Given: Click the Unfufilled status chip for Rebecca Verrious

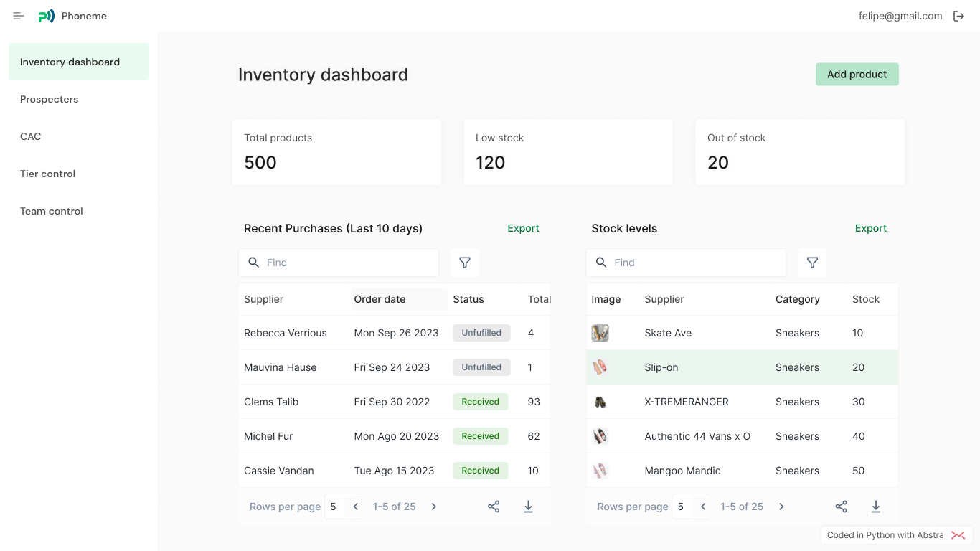Looking at the screenshot, I should pyautogui.click(x=481, y=332).
